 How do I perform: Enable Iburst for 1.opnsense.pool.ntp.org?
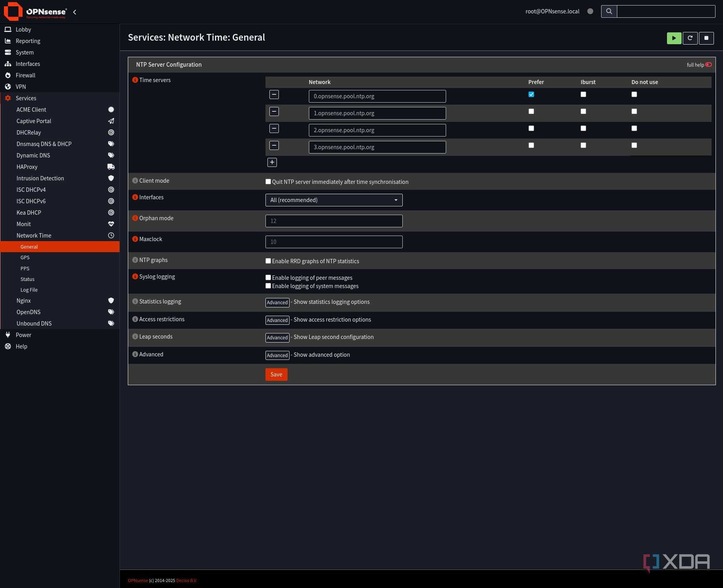tap(583, 111)
